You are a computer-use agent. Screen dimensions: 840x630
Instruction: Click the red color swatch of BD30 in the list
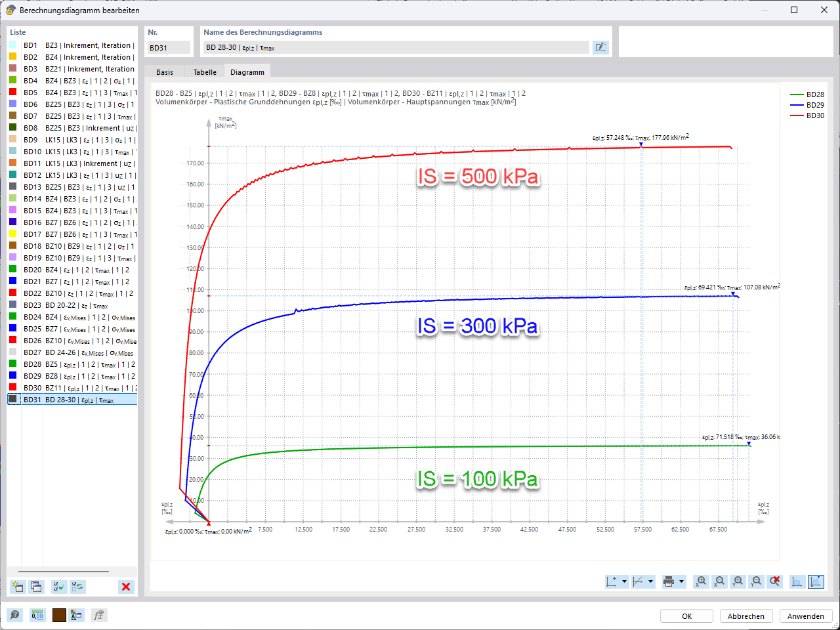12,388
